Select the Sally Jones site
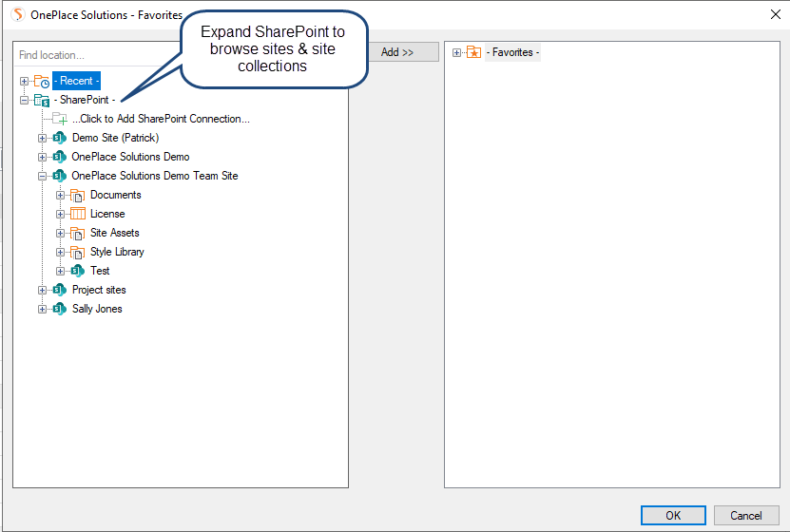The image size is (790, 532). point(97,310)
